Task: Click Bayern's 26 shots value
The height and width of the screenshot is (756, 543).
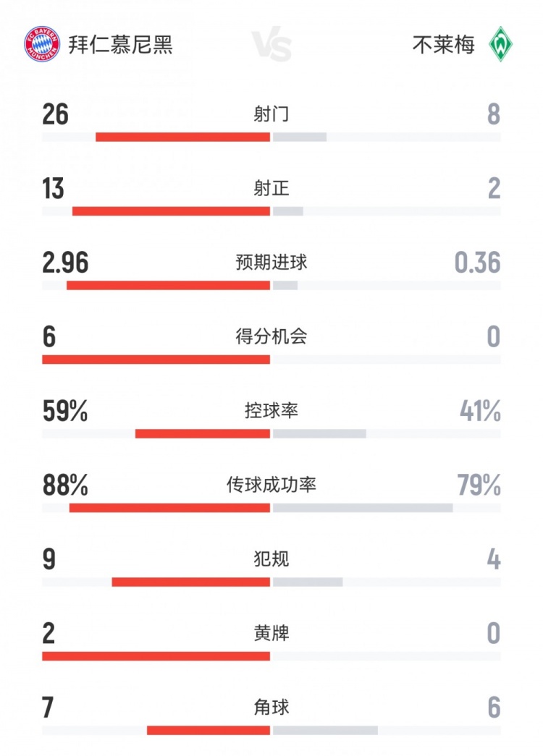Action: (55, 114)
